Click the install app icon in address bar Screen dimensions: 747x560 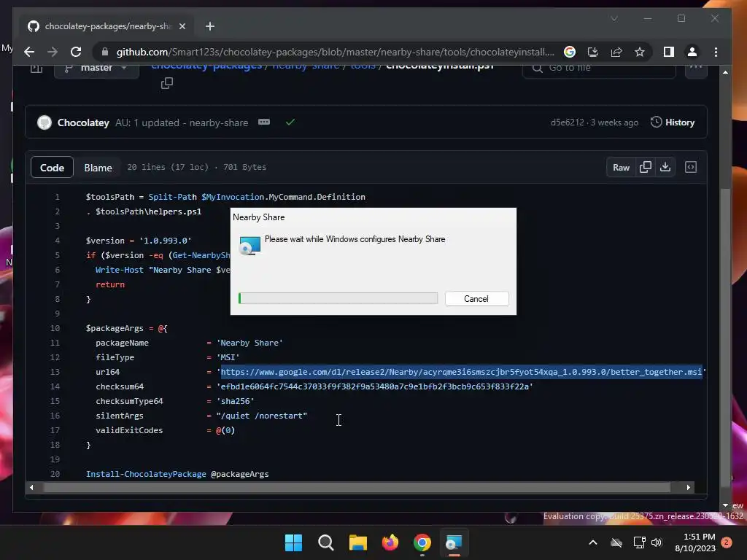[x=592, y=52]
